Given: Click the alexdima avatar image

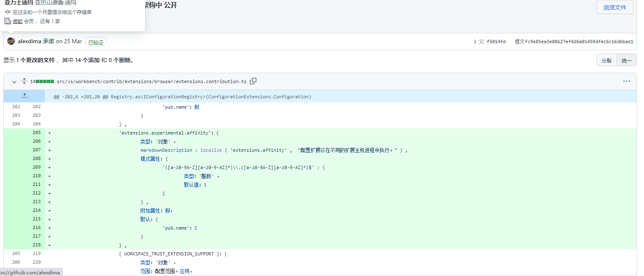Looking at the screenshot, I should (x=11, y=41).
